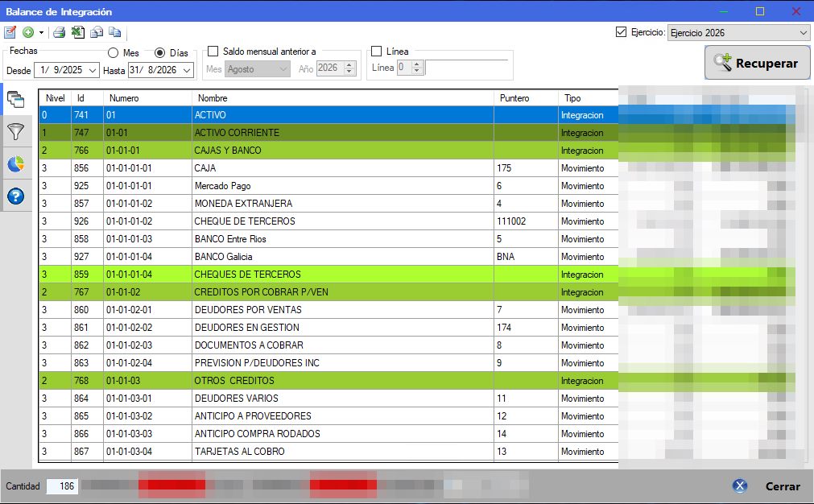Screen dimensions: 814x504
Task: Click the Recuperar button
Action: click(757, 63)
